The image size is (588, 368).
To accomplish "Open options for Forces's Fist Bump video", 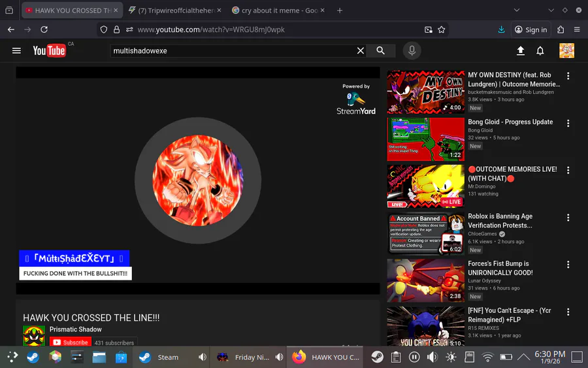I will click(x=568, y=265).
